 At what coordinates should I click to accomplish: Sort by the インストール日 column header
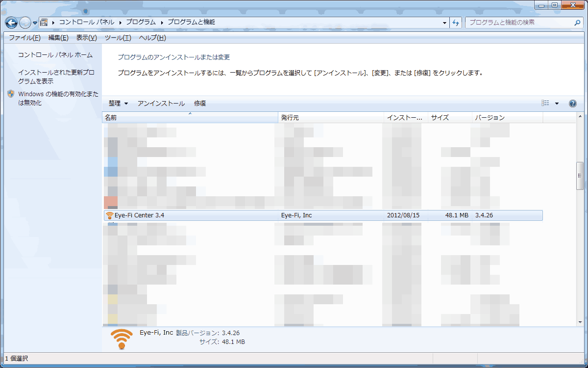tap(406, 118)
